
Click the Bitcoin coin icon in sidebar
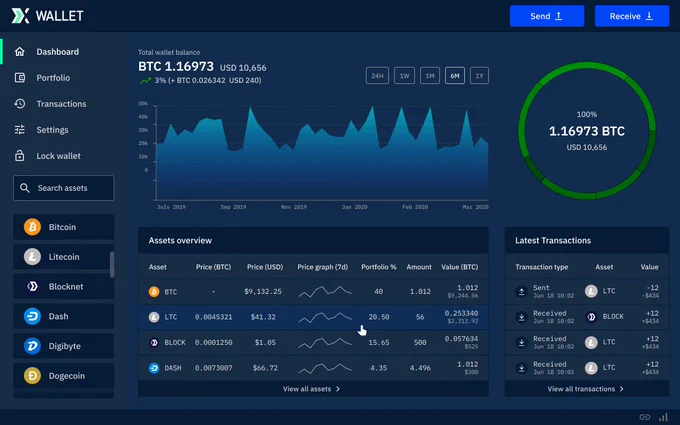pyautogui.click(x=32, y=227)
